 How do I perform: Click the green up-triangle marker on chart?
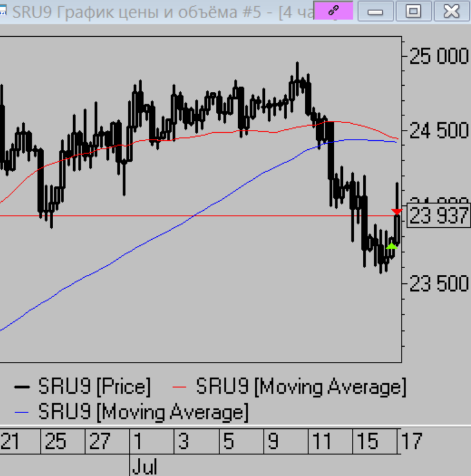392,245
